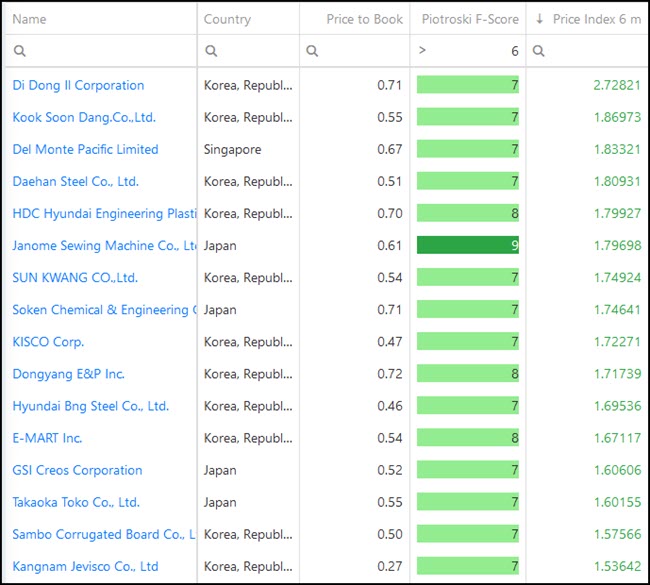Click the Piotroski F-Score filter value 6
The image size is (650, 585).
(x=514, y=51)
